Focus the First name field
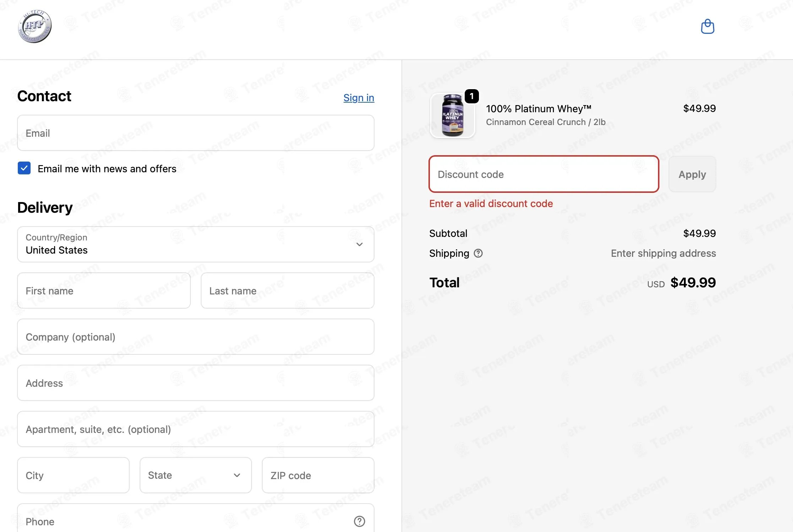The width and height of the screenshot is (793, 532). 104,291
